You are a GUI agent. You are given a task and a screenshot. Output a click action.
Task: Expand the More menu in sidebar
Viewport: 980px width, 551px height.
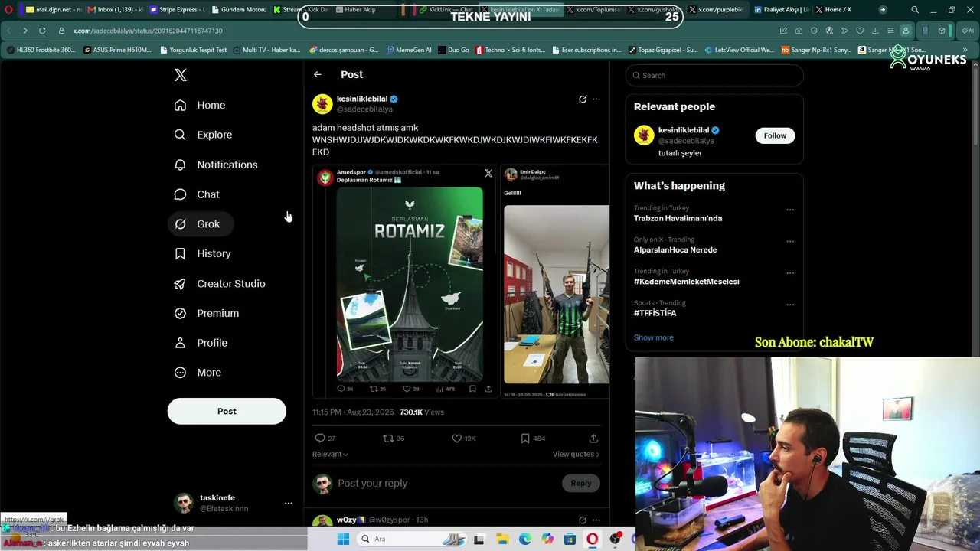pyautogui.click(x=198, y=373)
